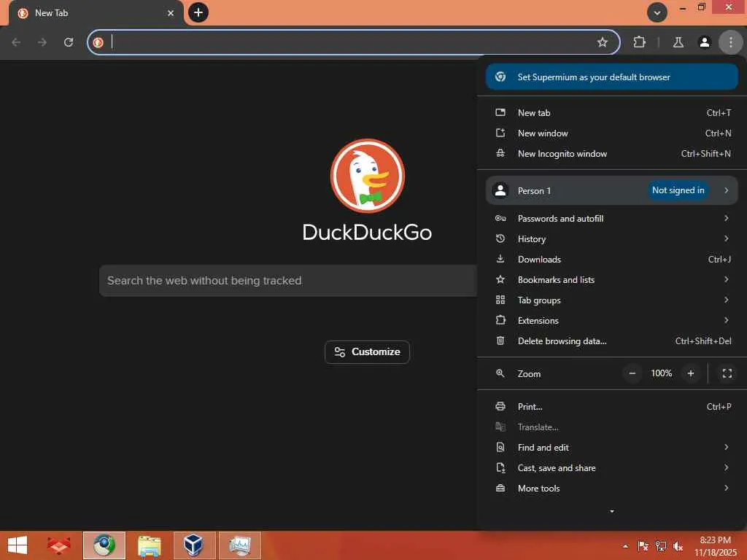Select Delete browsing data option
Image resolution: width=747 pixels, height=560 pixels.
coord(612,341)
